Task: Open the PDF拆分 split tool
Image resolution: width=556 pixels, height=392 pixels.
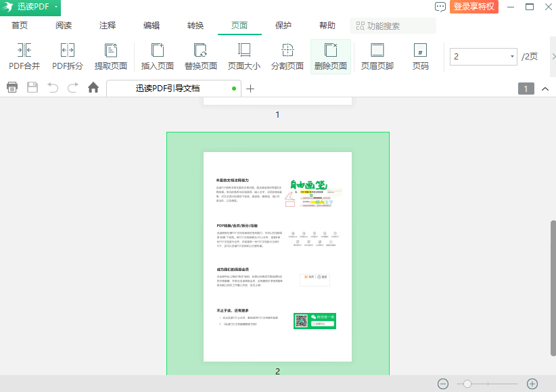Action: [68, 56]
